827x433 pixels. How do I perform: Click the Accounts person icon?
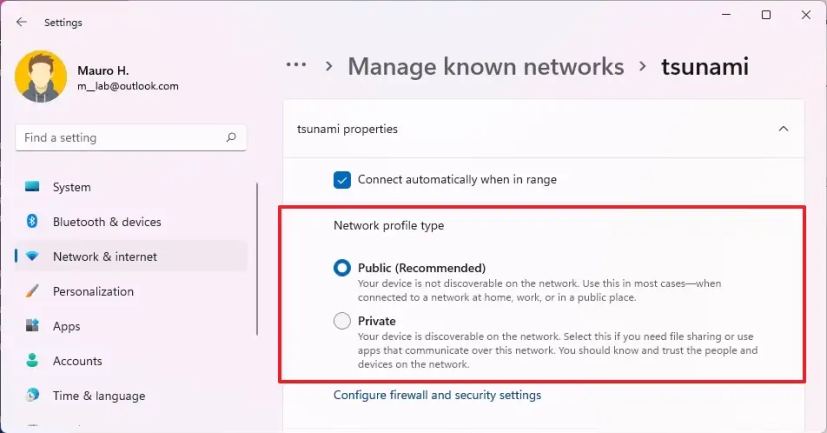coord(33,361)
